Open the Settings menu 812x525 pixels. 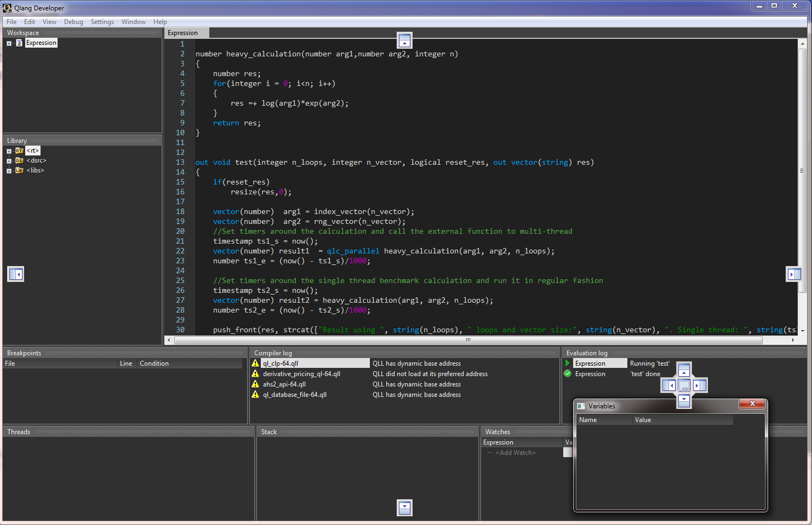102,22
